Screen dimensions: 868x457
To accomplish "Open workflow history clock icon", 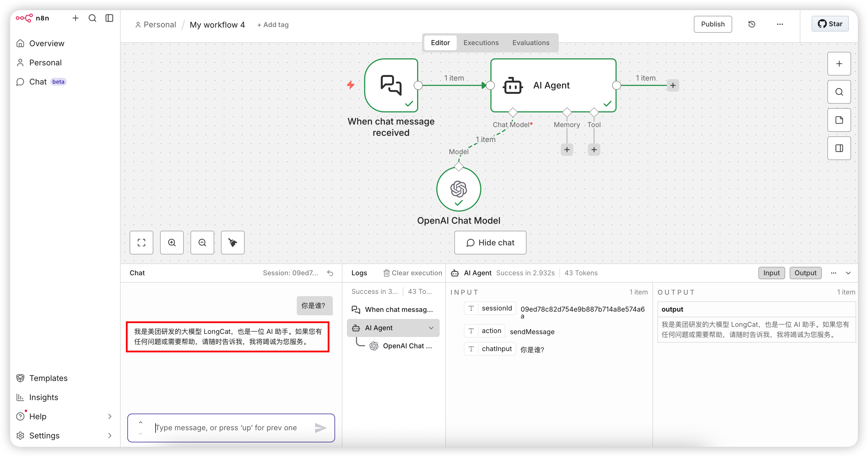I will [x=752, y=24].
